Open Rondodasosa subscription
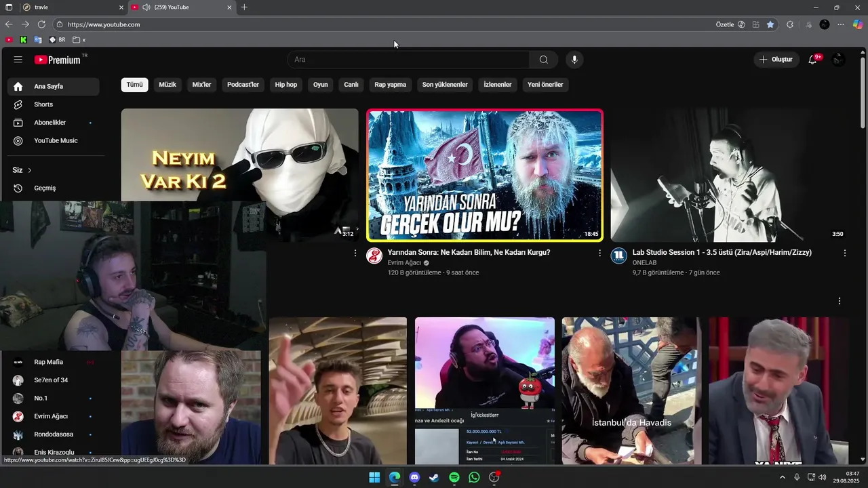 pyautogui.click(x=54, y=434)
